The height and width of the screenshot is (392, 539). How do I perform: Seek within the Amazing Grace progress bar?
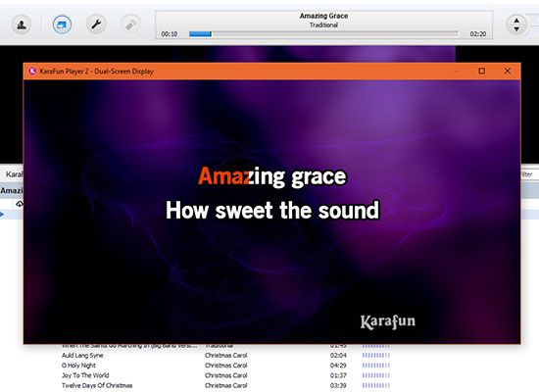click(323, 33)
